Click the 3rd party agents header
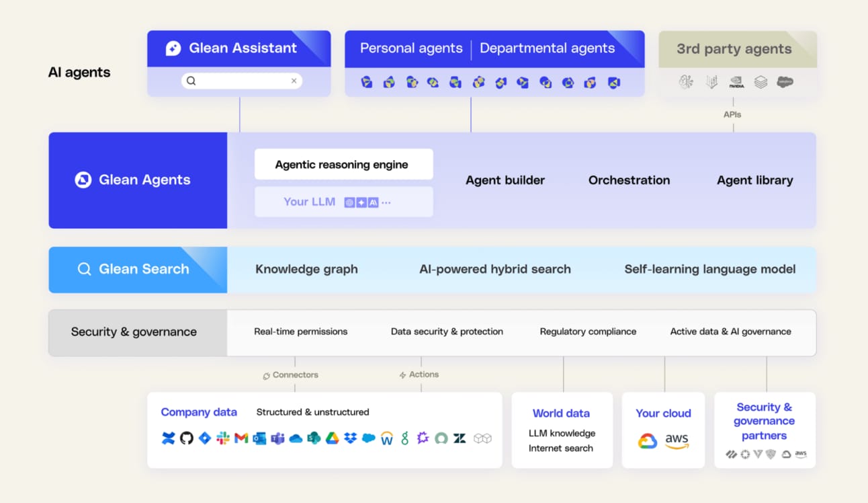 tap(738, 49)
